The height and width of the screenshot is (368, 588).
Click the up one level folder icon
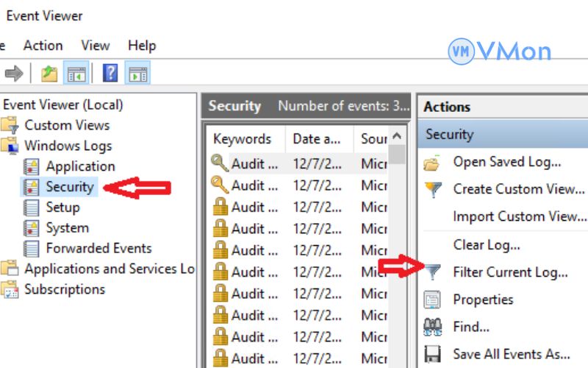[x=49, y=73]
